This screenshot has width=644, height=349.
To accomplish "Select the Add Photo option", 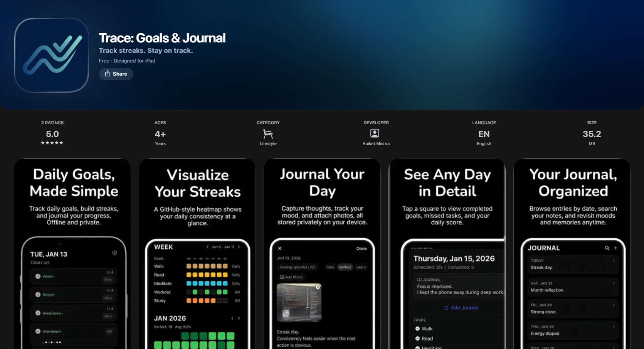I will coord(292,277).
